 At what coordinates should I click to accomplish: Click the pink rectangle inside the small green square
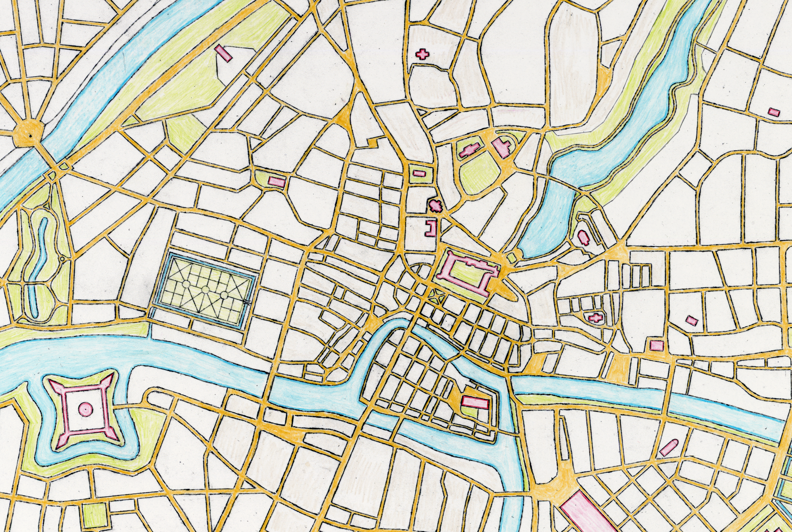coord(420,173)
